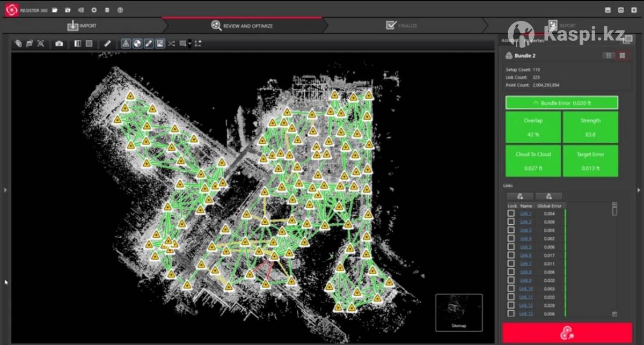
Task: Go to the Import step tab
Action: coord(82,25)
